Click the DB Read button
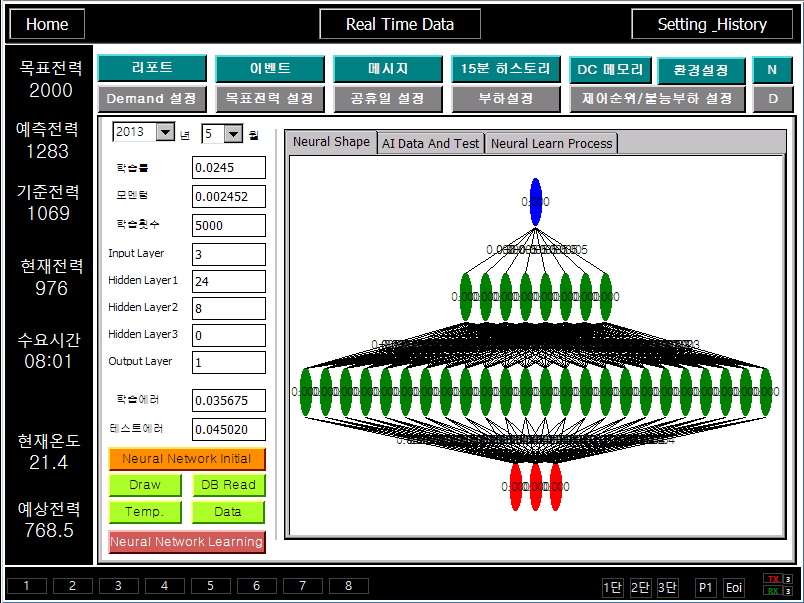 click(x=229, y=485)
